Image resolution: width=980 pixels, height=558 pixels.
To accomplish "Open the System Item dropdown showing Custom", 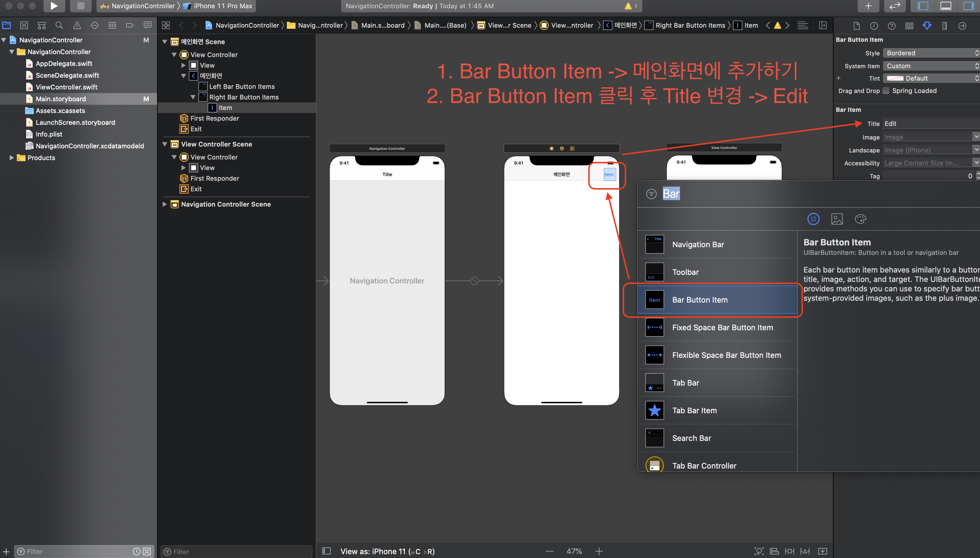I will pyautogui.click(x=931, y=66).
